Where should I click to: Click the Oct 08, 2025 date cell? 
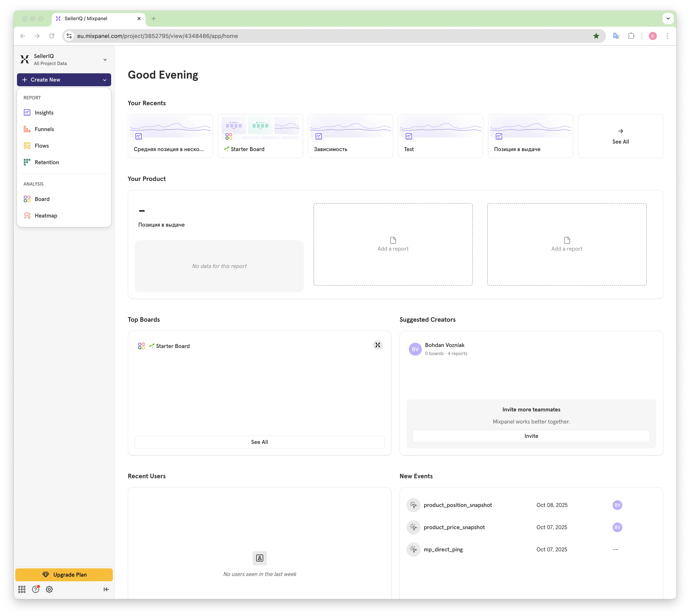[x=552, y=505]
